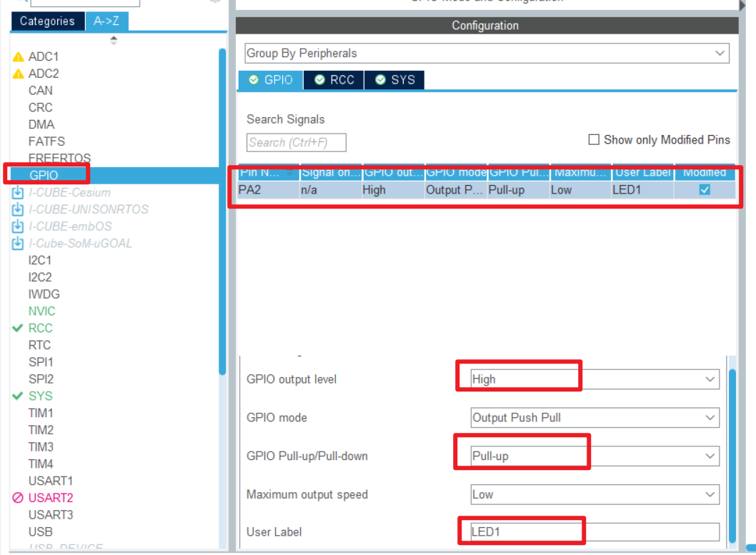Select ADC1 in the peripheral list

(44, 57)
